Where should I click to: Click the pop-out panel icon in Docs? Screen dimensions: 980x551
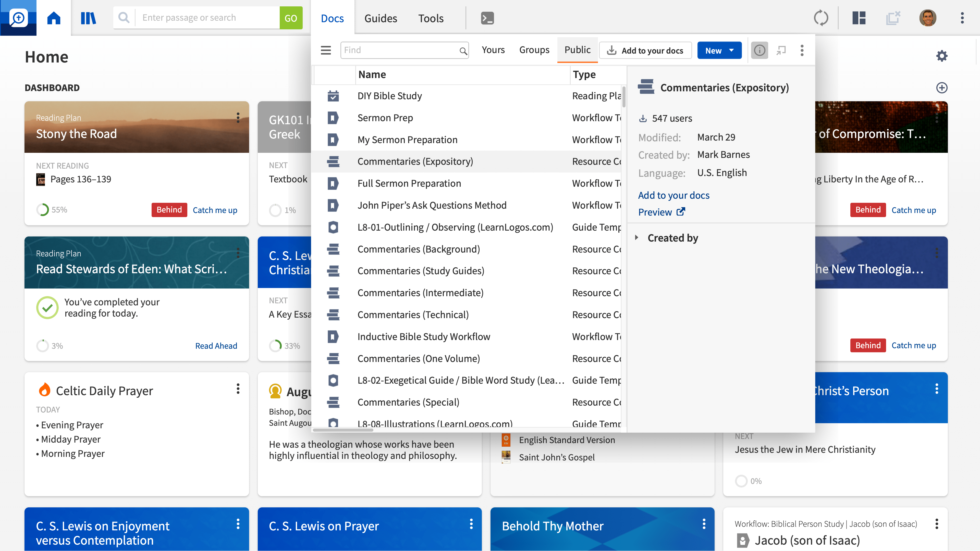pos(781,50)
